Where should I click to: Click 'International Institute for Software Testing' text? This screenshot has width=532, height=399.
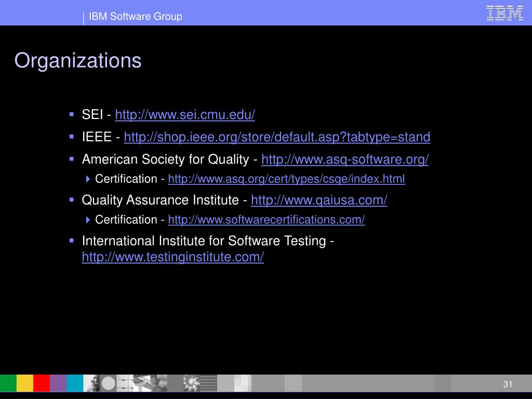(x=204, y=241)
